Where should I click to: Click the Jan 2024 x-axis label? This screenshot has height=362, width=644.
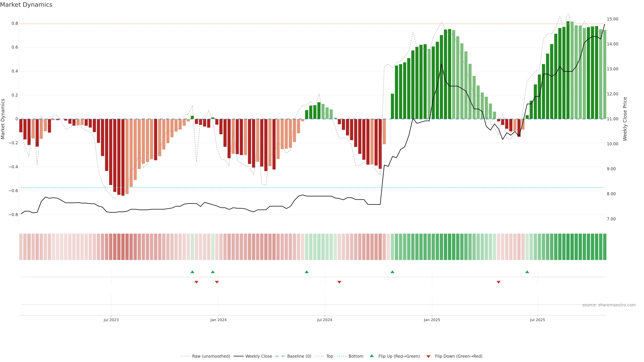tap(218, 320)
